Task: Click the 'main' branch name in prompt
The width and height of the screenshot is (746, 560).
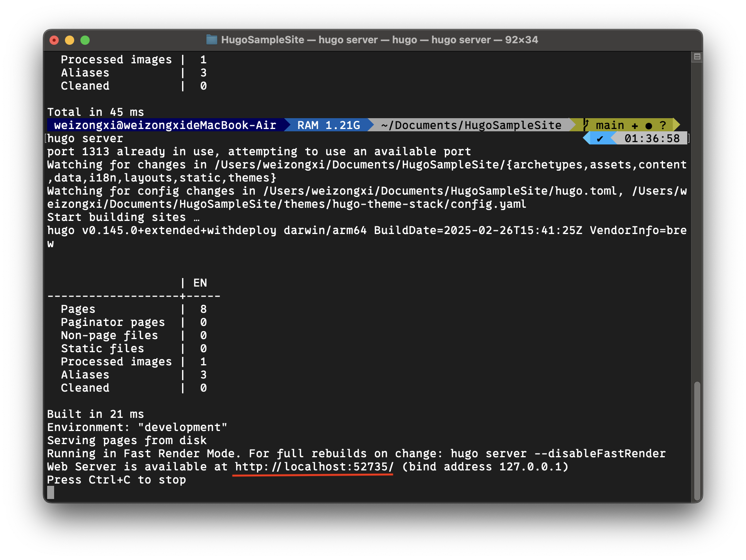Action: [x=610, y=125]
